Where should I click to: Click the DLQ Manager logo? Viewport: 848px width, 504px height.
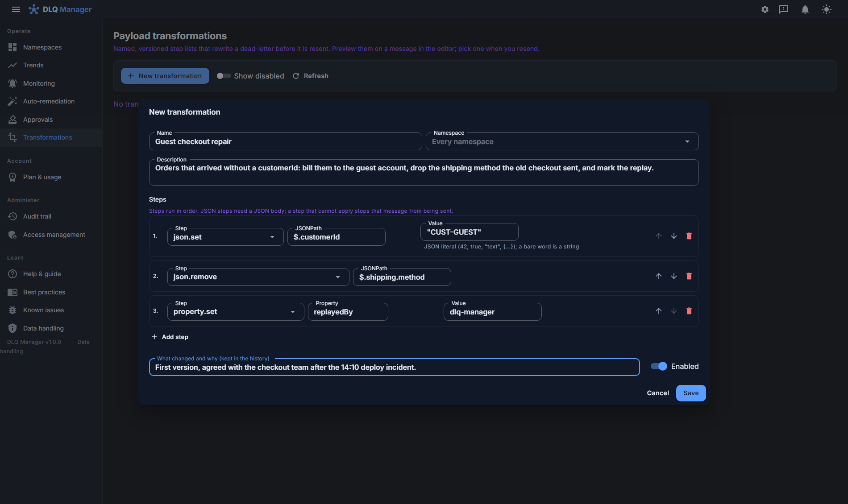(60, 9)
